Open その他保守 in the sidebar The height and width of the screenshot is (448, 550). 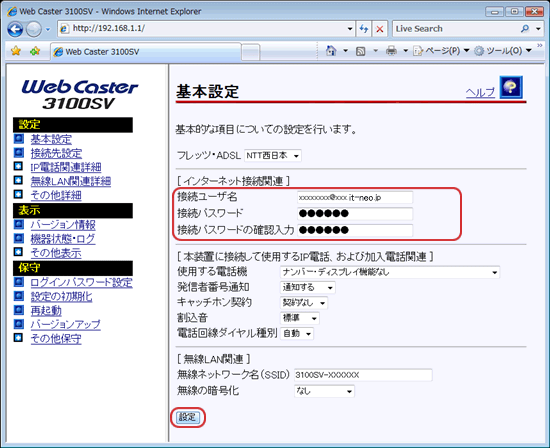coord(56,339)
